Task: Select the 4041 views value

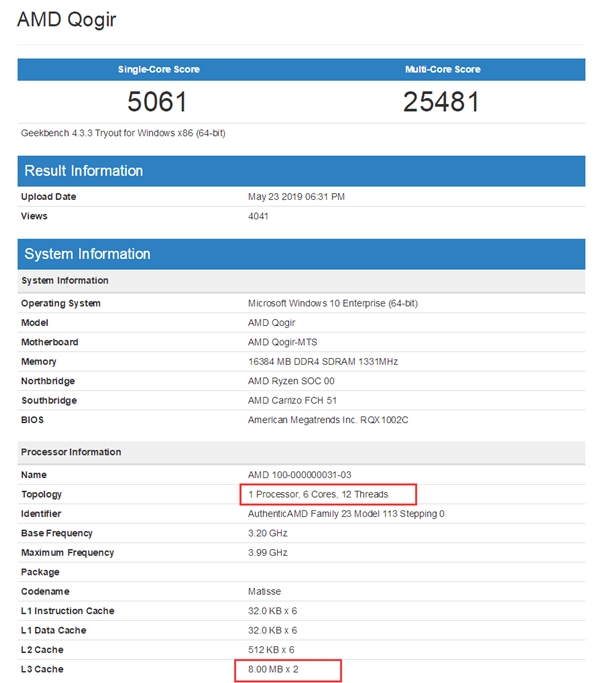Action: [258, 216]
